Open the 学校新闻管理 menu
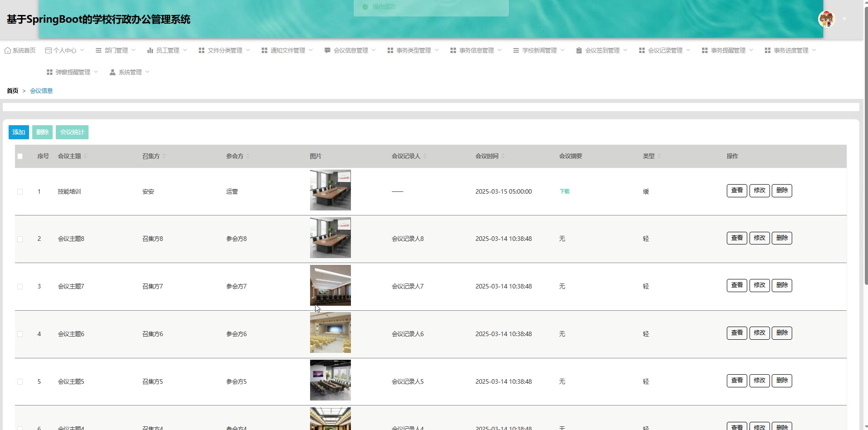868x430 pixels. click(539, 50)
